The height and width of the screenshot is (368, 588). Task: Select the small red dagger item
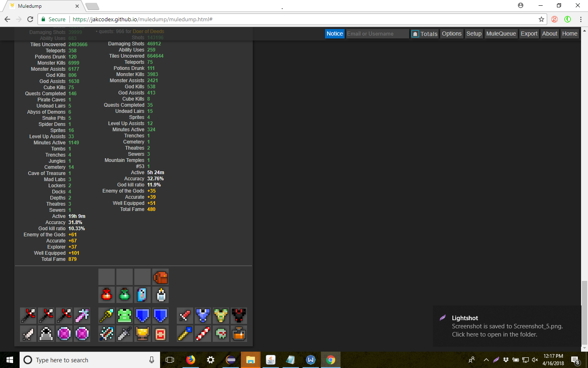185,316
